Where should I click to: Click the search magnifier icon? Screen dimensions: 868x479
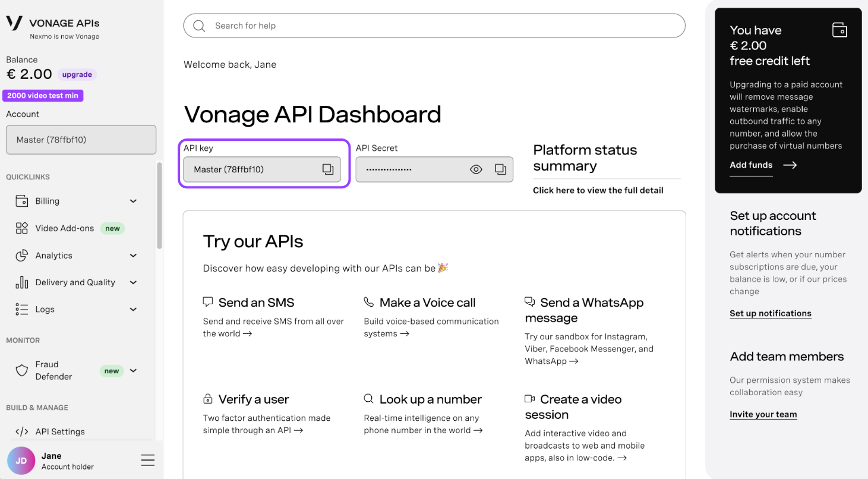[199, 26]
